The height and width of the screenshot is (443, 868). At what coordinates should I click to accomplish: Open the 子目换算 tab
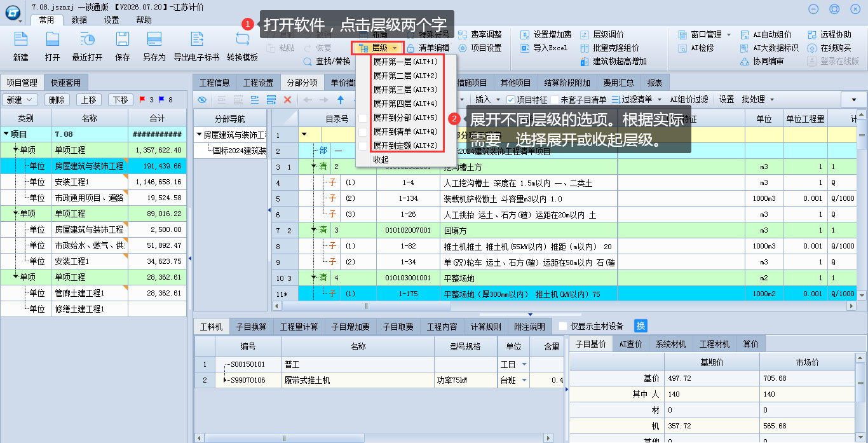(251, 327)
